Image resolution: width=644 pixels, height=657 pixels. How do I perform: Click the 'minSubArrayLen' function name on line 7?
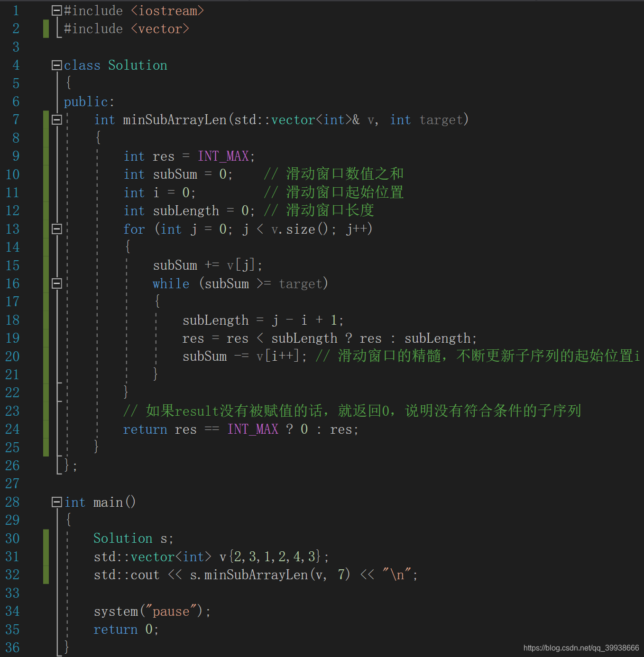tap(175, 119)
